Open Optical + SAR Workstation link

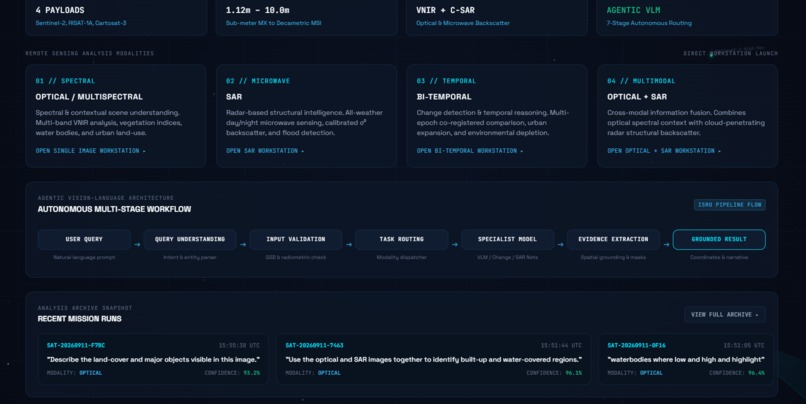point(664,151)
